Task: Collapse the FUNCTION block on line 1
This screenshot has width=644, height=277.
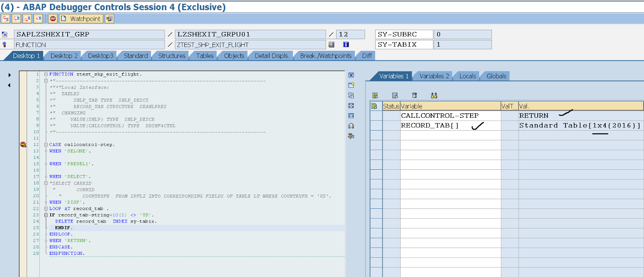Action: pos(46,74)
